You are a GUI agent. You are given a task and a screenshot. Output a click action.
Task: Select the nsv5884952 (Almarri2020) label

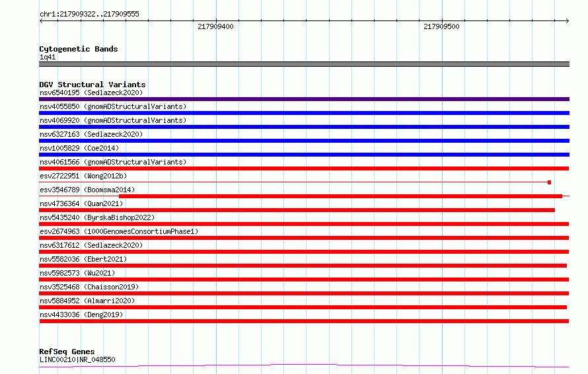click(87, 301)
